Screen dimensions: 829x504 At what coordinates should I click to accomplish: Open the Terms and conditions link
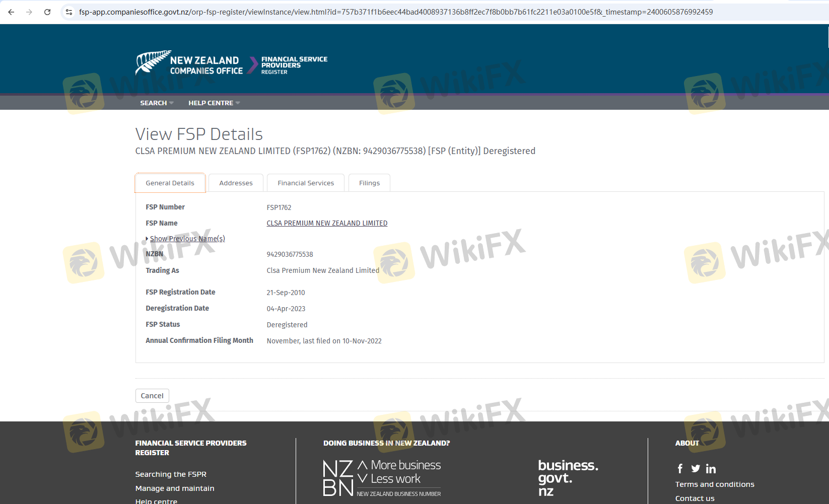[715, 484]
